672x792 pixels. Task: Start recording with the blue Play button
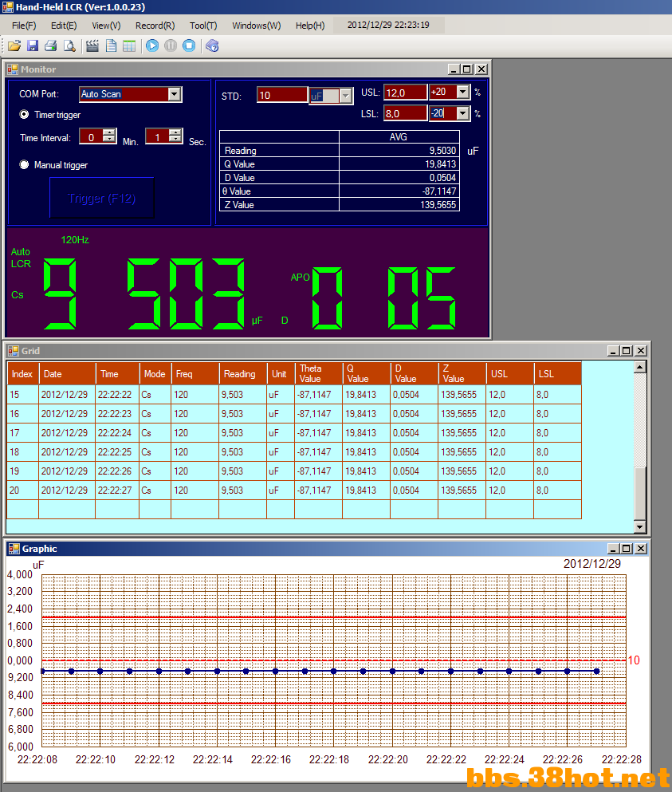tap(152, 46)
